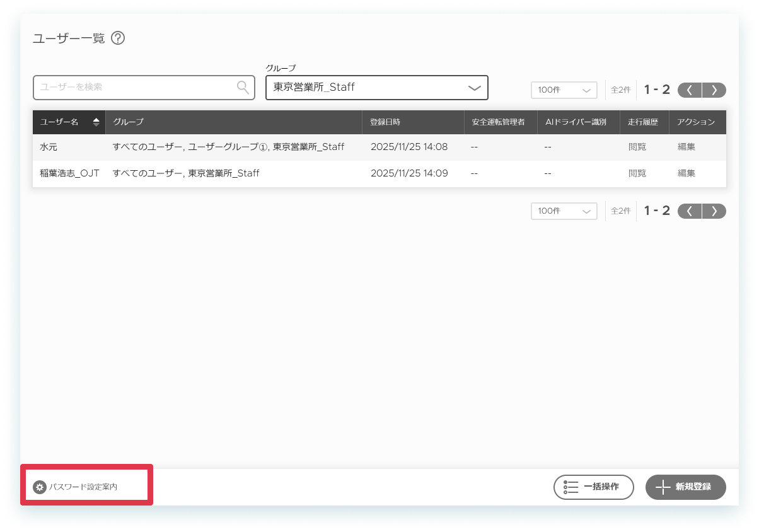759x532 pixels.
Task: Click the アクション column header
Action: (x=697, y=122)
